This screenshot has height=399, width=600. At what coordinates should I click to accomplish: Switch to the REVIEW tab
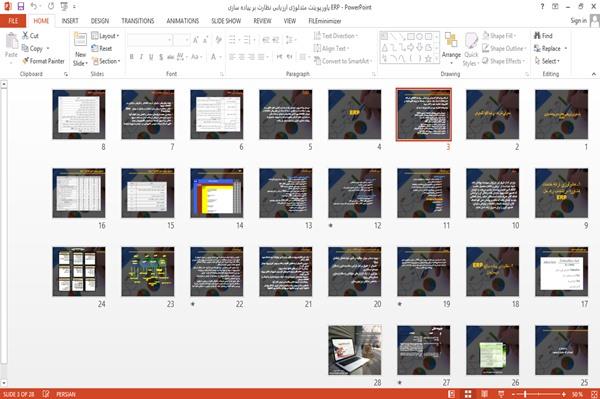262,21
